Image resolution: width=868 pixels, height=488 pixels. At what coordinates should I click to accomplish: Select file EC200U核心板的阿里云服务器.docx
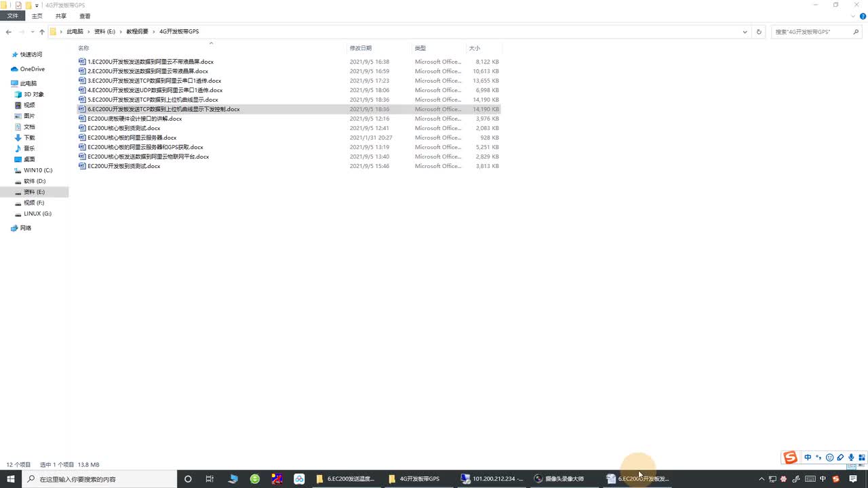[x=132, y=138]
